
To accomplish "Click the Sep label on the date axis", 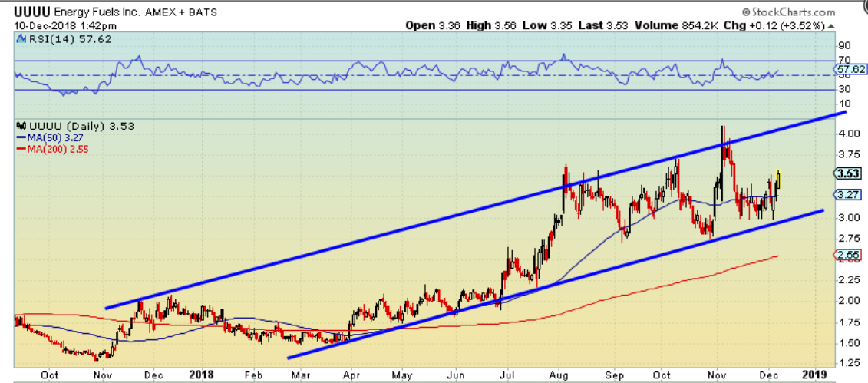I will [613, 374].
